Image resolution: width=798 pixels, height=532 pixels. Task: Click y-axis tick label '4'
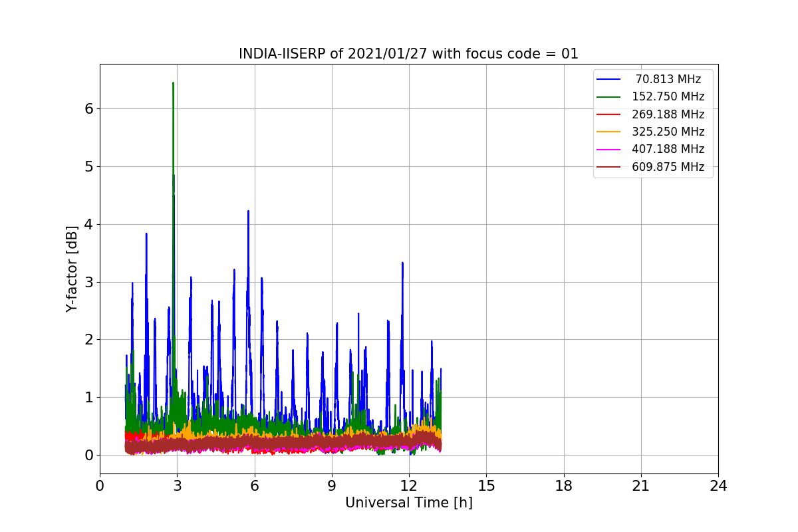(x=88, y=224)
